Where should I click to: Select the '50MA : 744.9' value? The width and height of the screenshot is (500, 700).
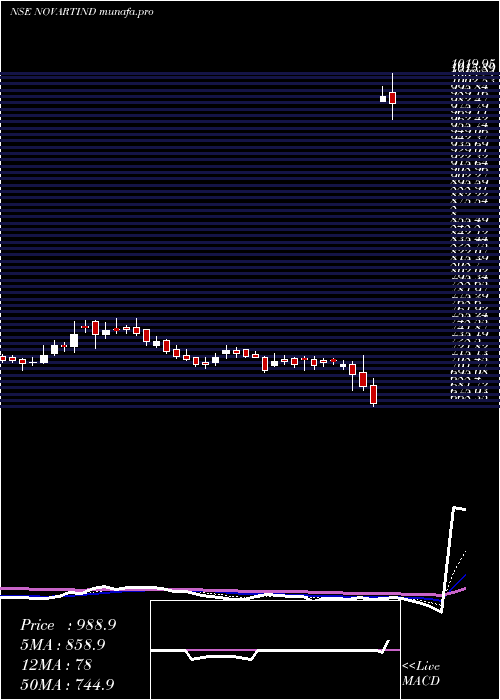[67, 684]
